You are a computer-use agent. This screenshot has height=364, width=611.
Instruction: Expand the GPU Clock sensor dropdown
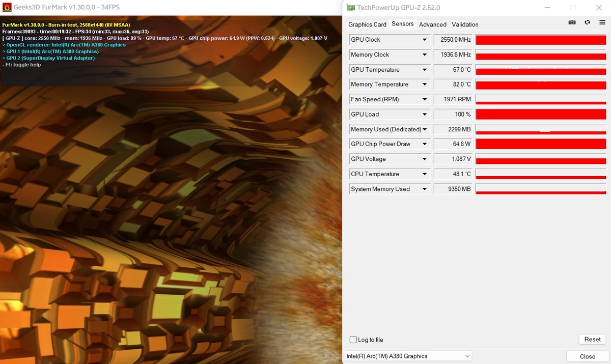coord(425,40)
